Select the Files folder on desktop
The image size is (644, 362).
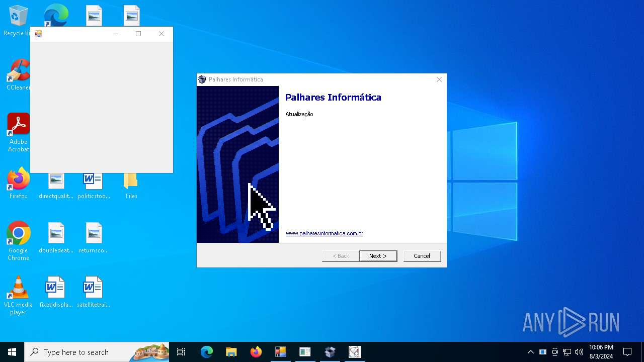[131, 185]
